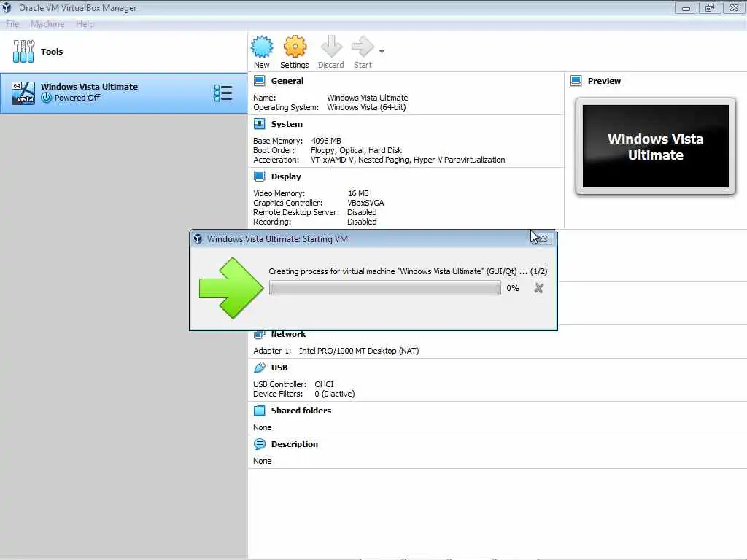Click the Windows Vista Ultimate preview thumbnail
This screenshot has width=747, height=560.
coord(656,147)
